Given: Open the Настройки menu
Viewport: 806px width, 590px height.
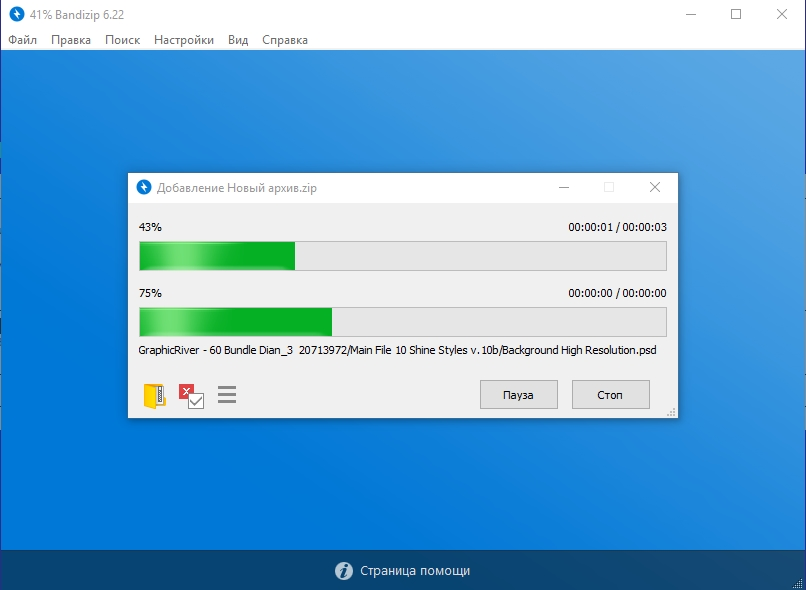Looking at the screenshot, I should click(184, 40).
